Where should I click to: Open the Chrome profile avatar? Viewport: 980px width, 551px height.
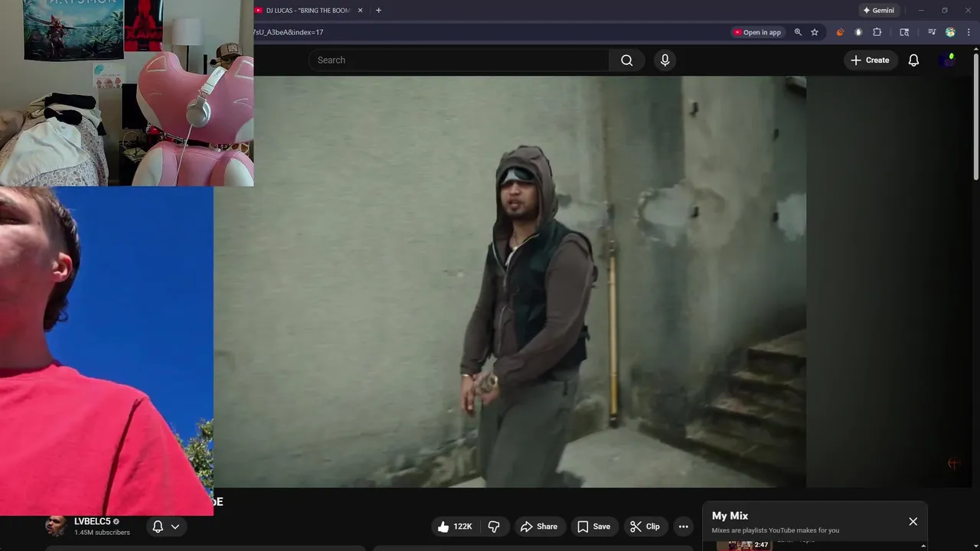pyautogui.click(x=950, y=32)
